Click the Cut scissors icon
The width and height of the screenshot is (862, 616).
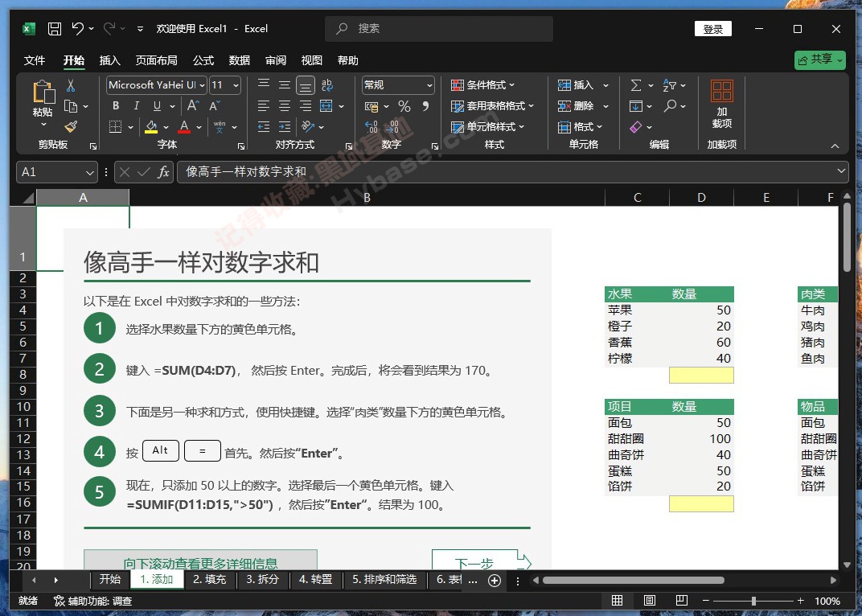coord(71,85)
